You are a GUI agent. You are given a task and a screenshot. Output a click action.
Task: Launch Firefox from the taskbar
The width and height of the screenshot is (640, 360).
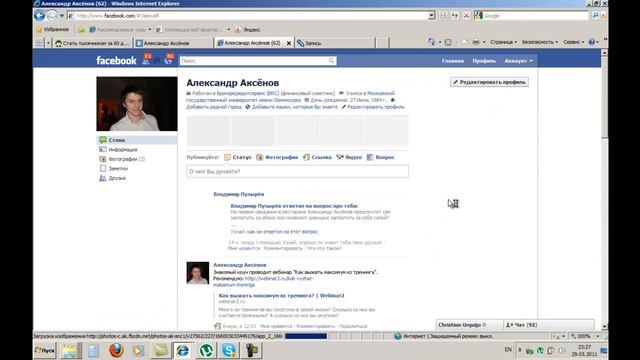point(116,350)
